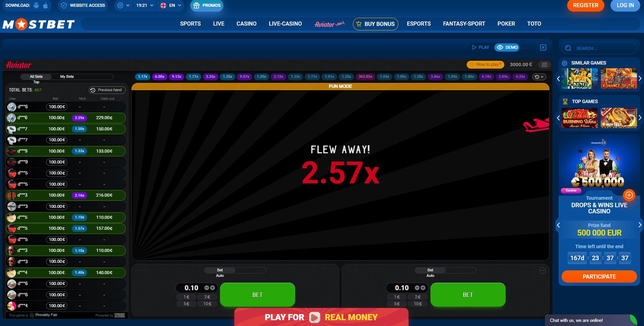
Task: Click the orange Register button
Action: click(585, 5)
